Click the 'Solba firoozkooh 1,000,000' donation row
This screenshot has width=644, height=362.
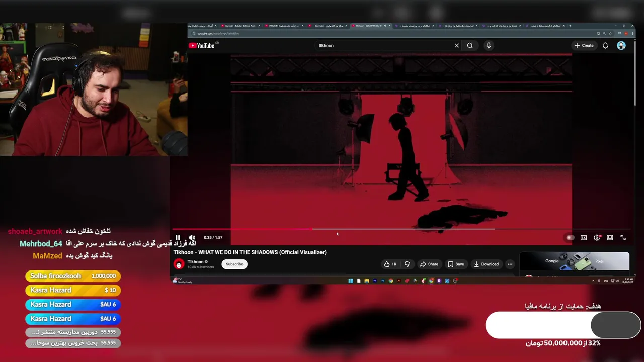pos(73,276)
